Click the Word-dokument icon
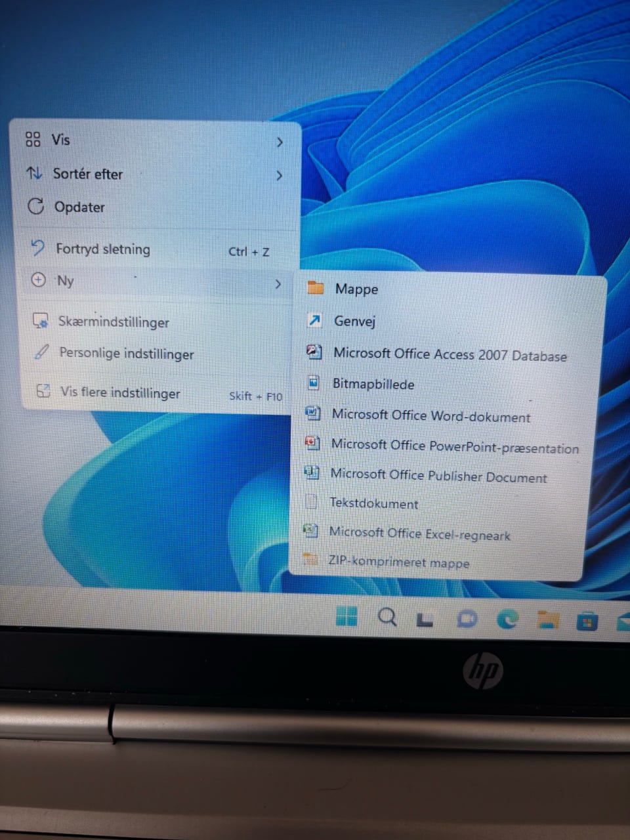The image size is (630, 840). [313, 413]
